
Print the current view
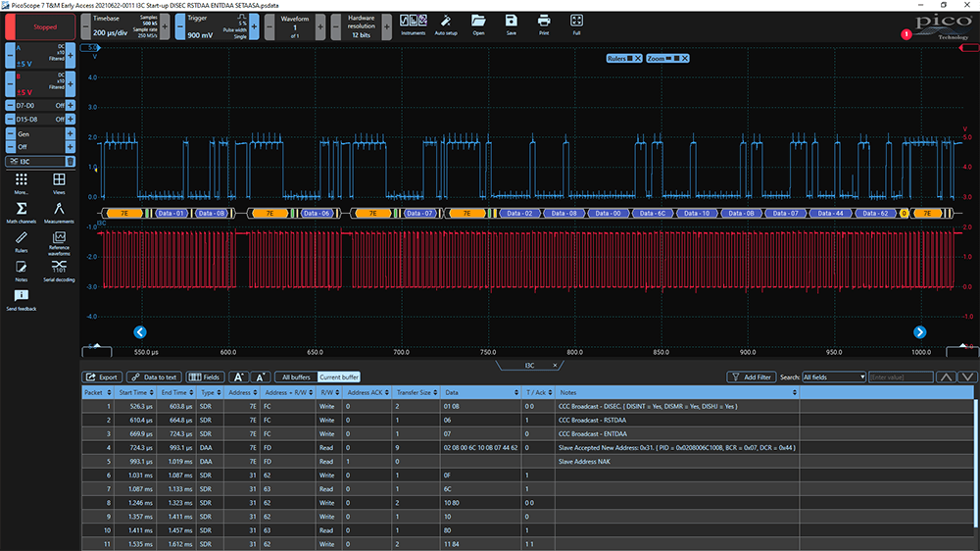[x=544, y=25]
